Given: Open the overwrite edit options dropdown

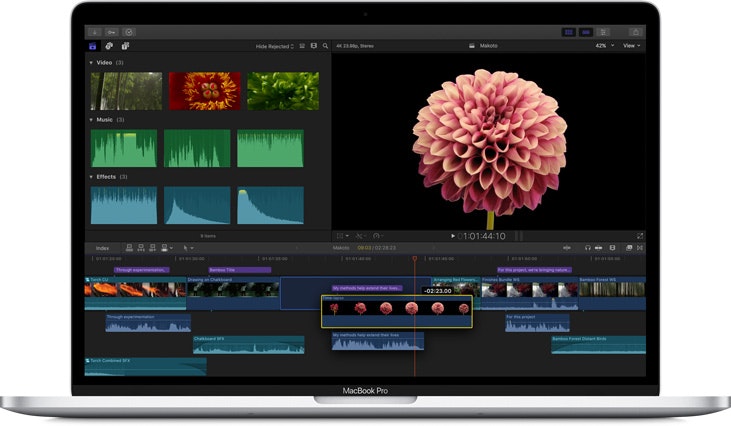Looking at the screenshot, I should pos(166,247).
